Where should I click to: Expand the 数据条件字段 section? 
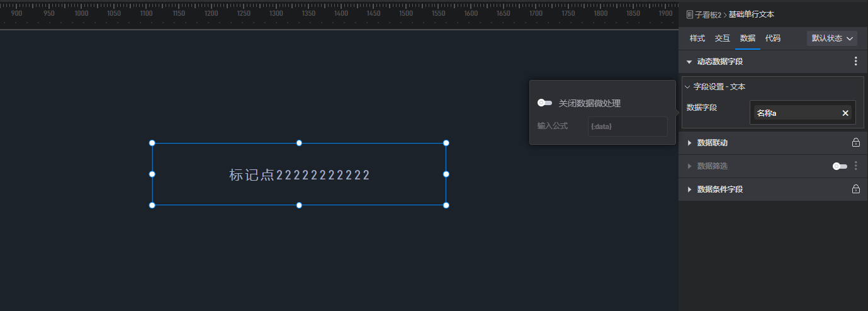(689, 189)
